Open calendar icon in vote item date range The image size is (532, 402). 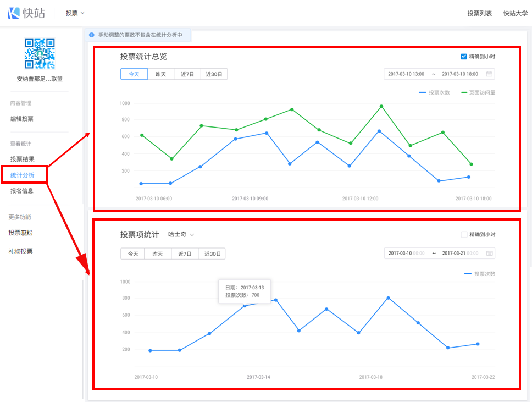click(x=489, y=254)
